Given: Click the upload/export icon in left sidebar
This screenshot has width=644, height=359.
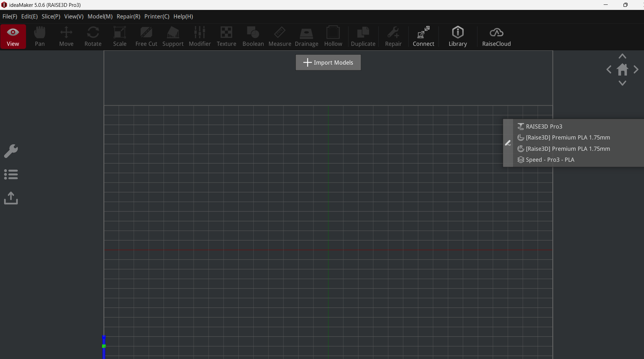Looking at the screenshot, I should (11, 198).
